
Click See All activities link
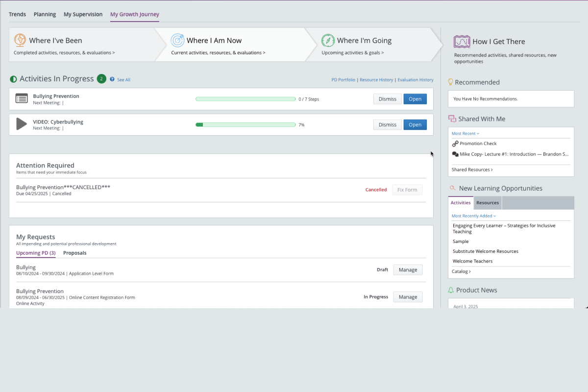123,80
